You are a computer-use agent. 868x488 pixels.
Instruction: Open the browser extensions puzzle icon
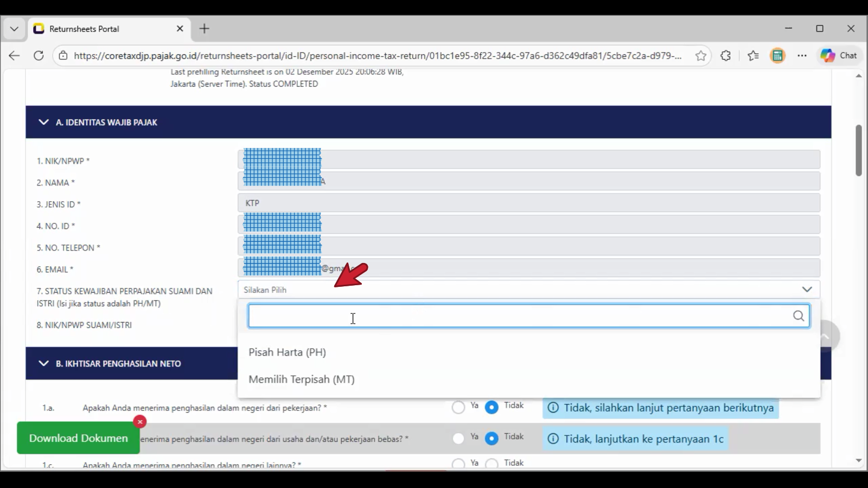pyautogui.click(x=725, y=55)
